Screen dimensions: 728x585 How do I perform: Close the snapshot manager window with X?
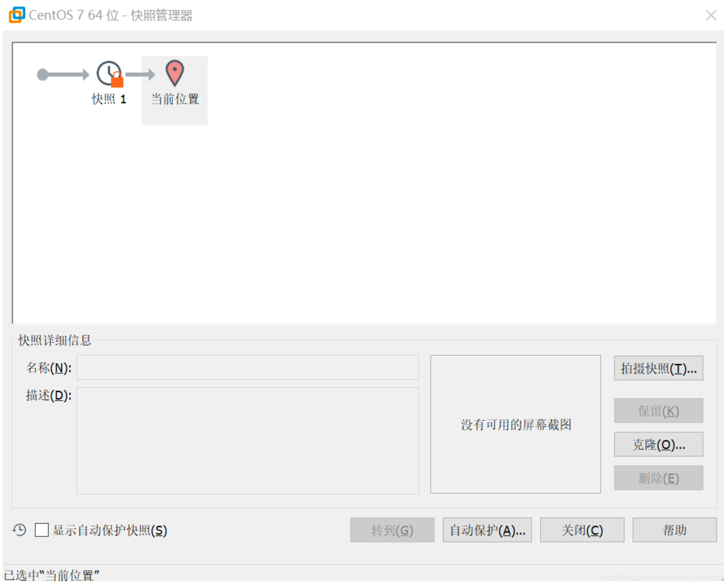pyautogui.click(x=711, y=15)
